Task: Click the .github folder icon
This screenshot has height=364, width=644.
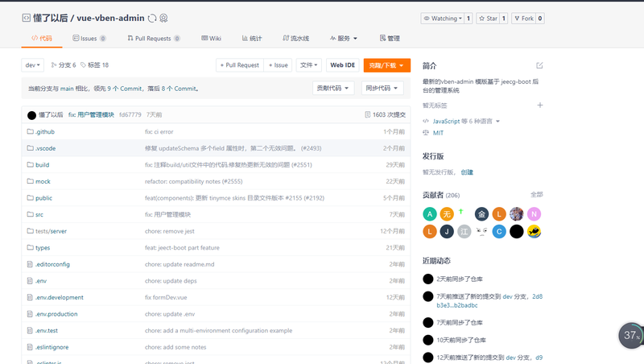Action: (x=30, y=131)
